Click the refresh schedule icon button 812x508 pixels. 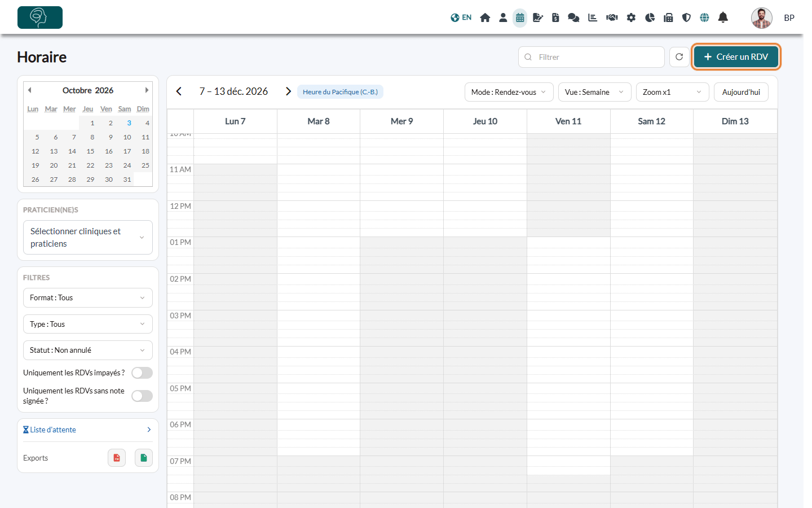tap(679, 57)
